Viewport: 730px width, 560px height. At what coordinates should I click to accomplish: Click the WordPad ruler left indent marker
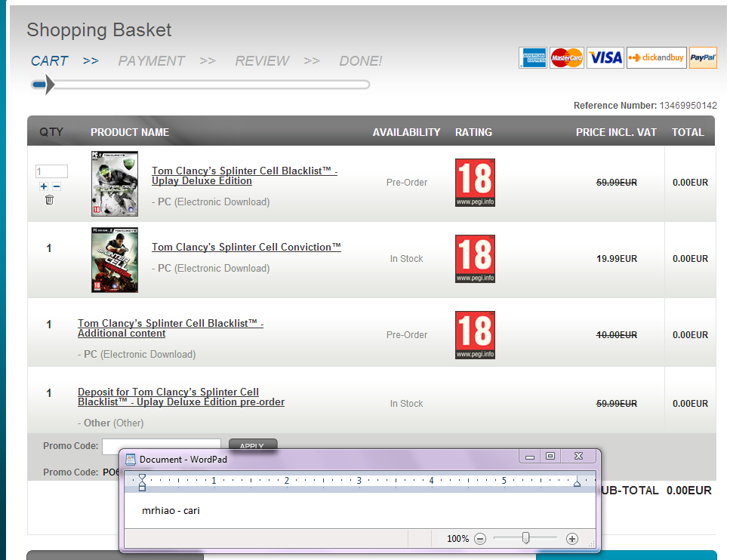142,482
